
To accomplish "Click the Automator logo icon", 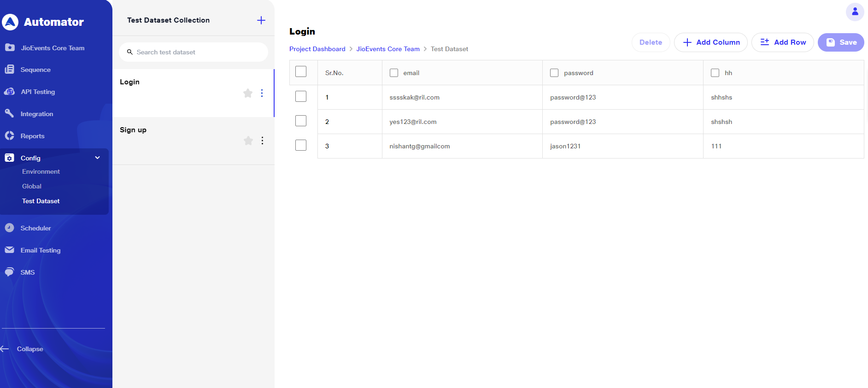I will 10,22.
